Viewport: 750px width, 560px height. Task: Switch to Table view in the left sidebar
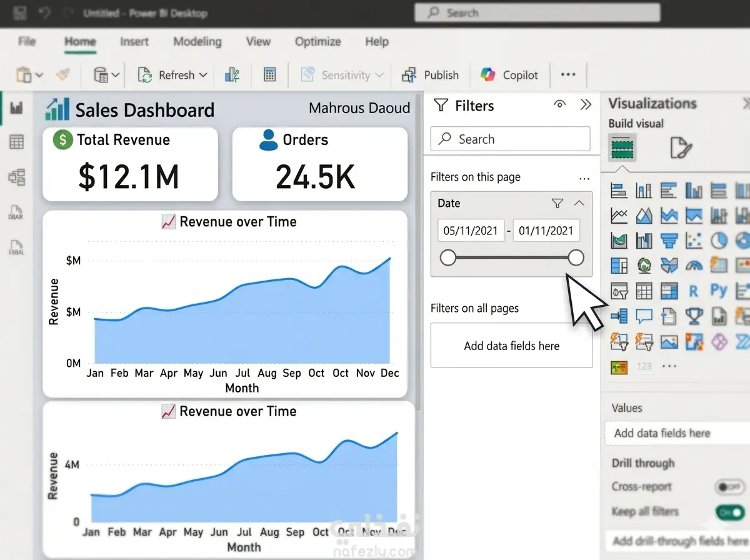[x=16, y=142]
